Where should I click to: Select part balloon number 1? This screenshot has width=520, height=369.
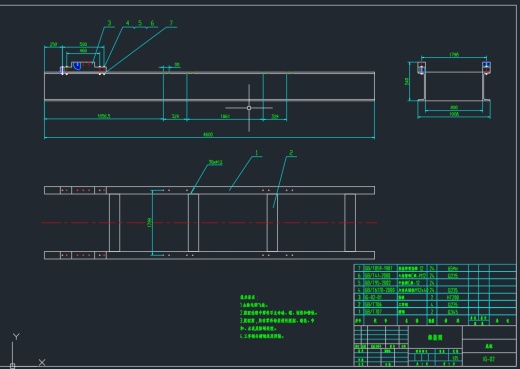pyautogui.click(x=256, y=153)
